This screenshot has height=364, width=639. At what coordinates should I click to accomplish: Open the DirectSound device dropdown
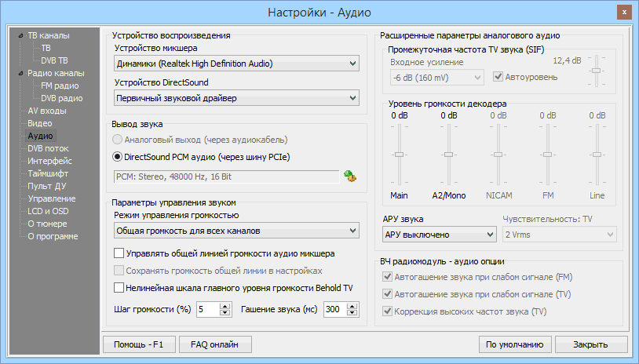click(x=236, y=98)
